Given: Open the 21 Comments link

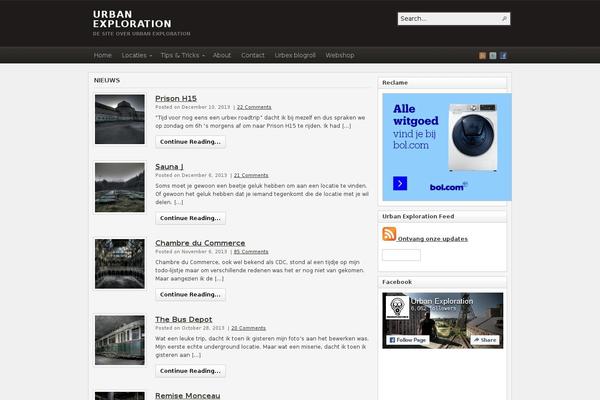Looking at the screenshot, I should pyautogui.click(x=251, y=175).
